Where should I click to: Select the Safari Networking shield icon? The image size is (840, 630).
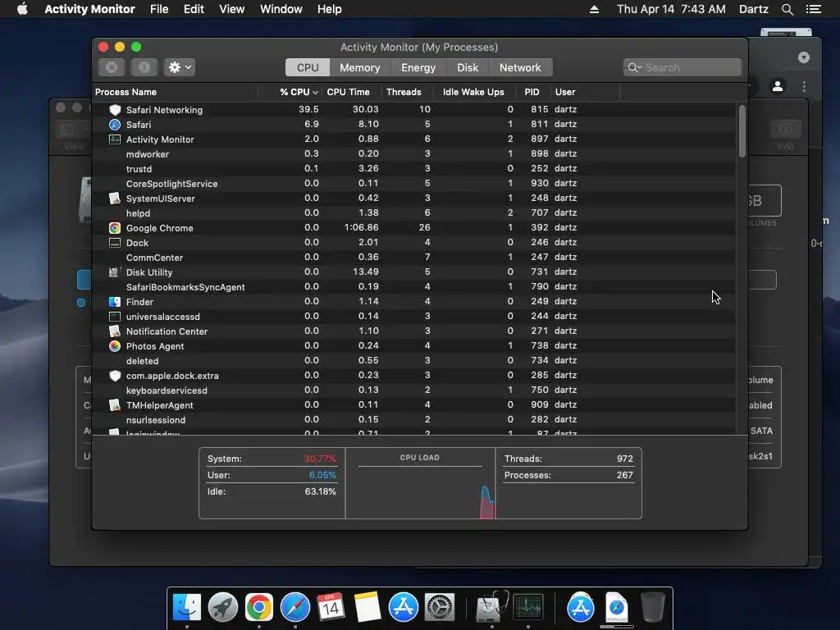click(x=115, y=110)
